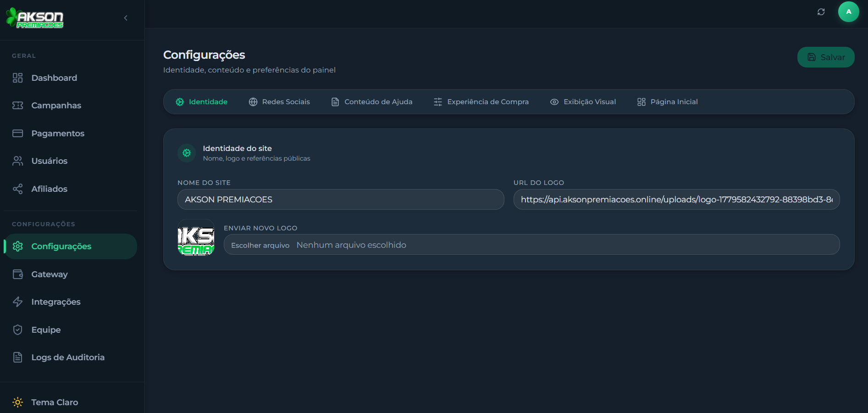Click the 'Configurações' page heading
Screen dimensions: 868x413
[x=204, y=55]
